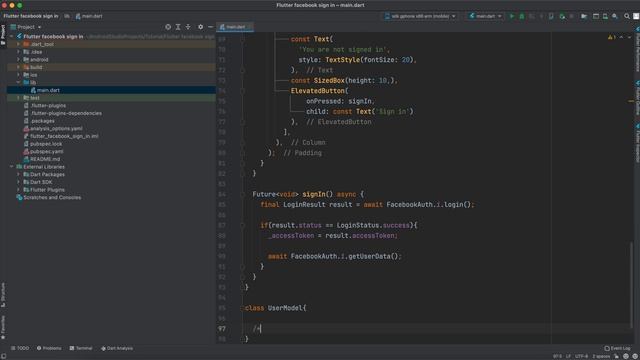Switch to main.dart editor tab
The image size is (640, 360).
[x=235, y=27]
